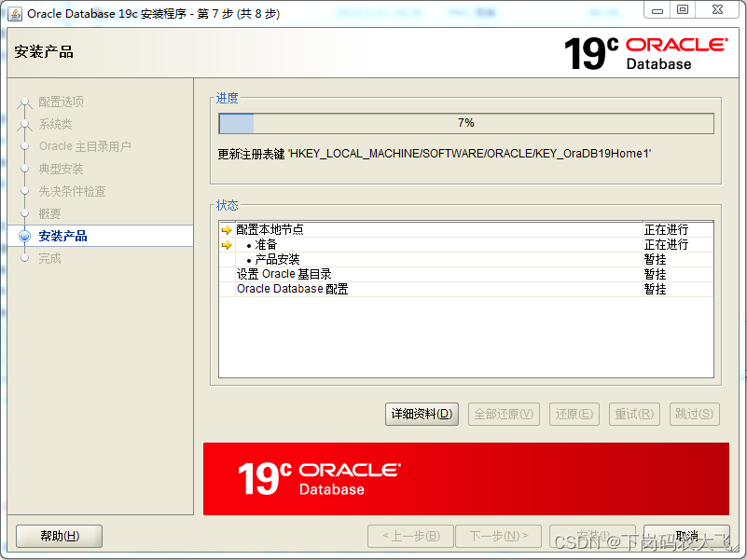
Task: Click the 进度 group label
Action: 227,98
